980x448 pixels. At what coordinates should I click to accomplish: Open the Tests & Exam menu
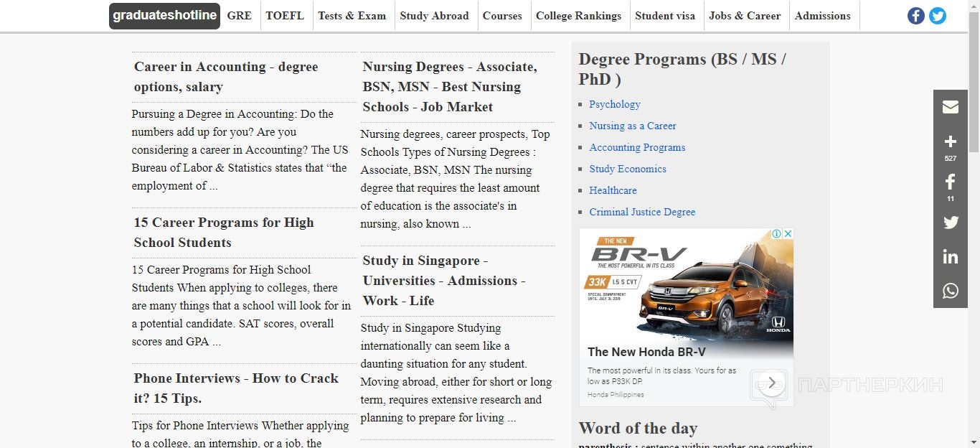[352, 16]
